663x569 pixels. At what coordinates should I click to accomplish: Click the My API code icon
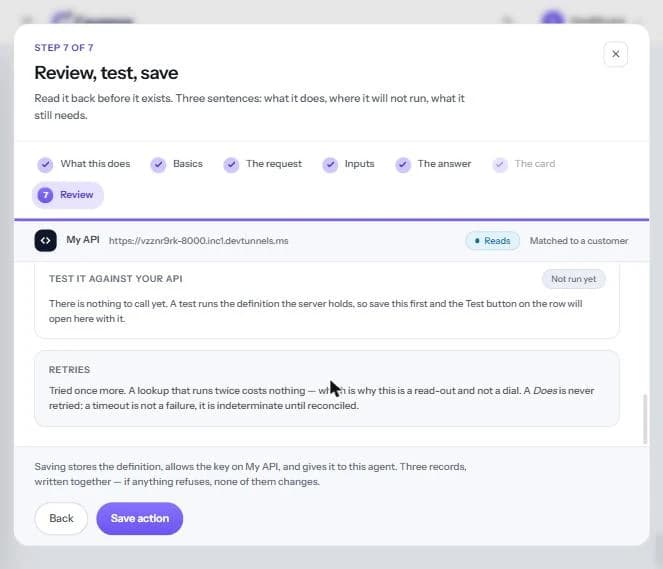pos(46,241)
